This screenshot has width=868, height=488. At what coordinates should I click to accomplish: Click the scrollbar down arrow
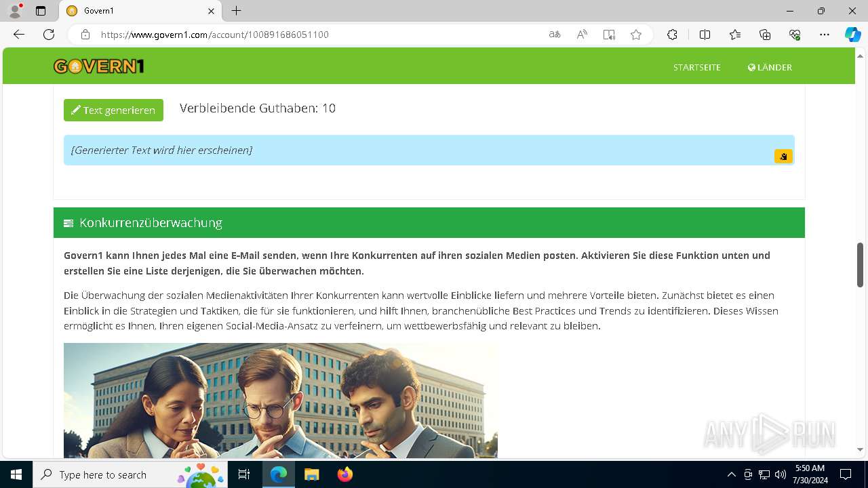click(860, 449)
